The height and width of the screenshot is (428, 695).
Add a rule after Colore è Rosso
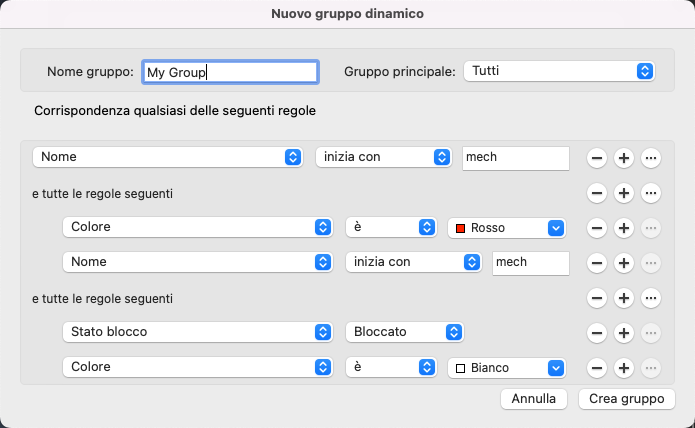coord(623,228)
